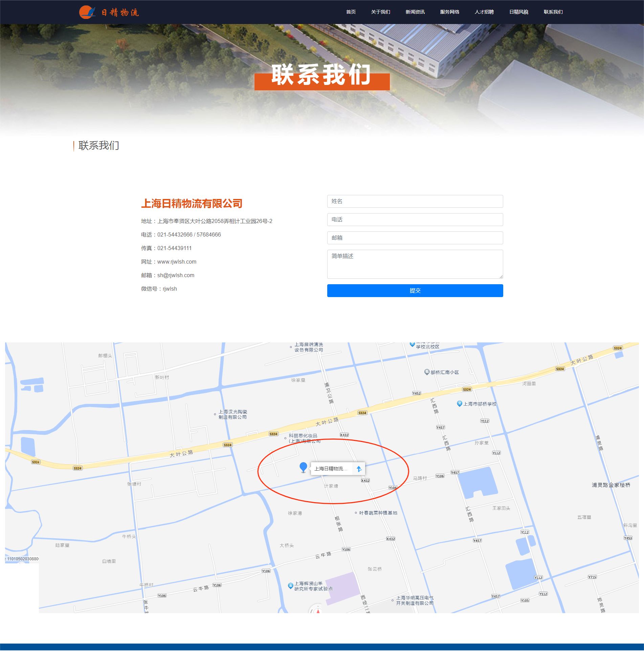Click the phone number 021-54432666
Screen dimensions: 644x651
point(175,234)
